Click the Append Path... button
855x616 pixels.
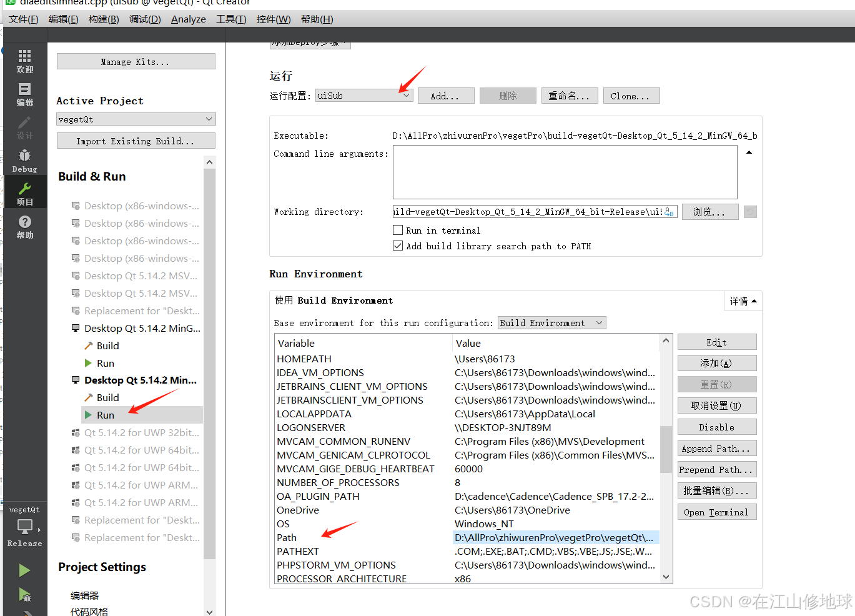717,448
